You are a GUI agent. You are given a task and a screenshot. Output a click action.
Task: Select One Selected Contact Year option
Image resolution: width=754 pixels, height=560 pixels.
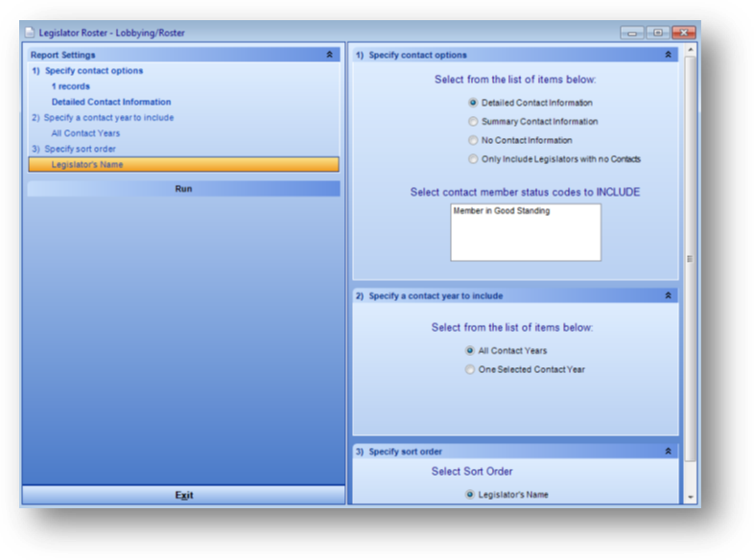(x=470, y=369)
